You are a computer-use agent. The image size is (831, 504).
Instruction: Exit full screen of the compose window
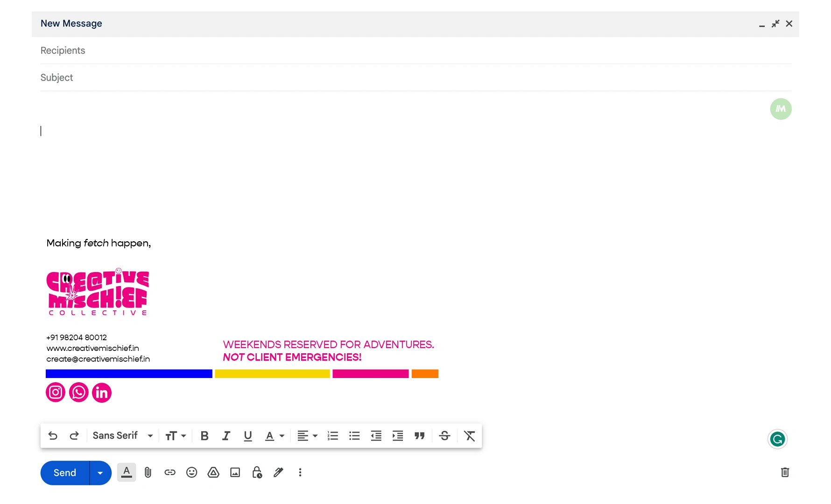(x=775, y=23)
